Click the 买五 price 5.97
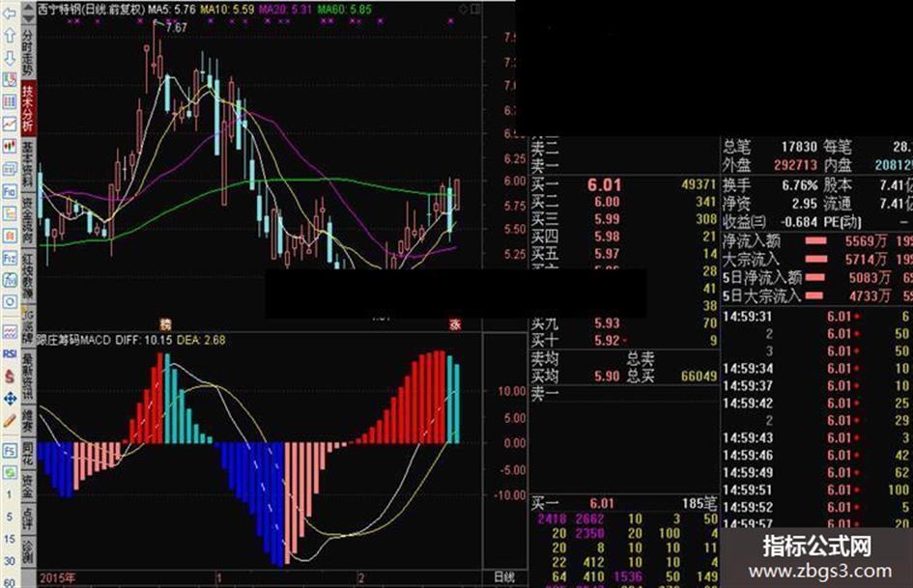Viewport: 913px width, 588px height. click(607, 254)
